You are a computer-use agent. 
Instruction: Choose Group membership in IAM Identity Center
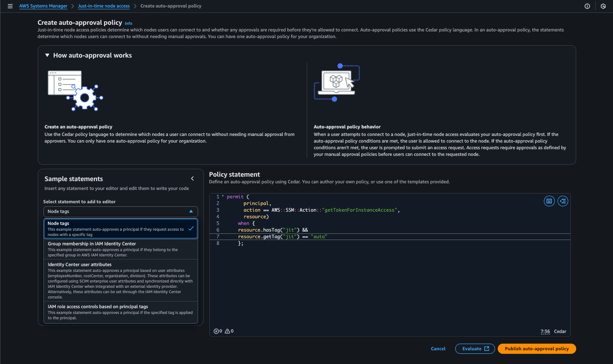(x=120, y=249)
